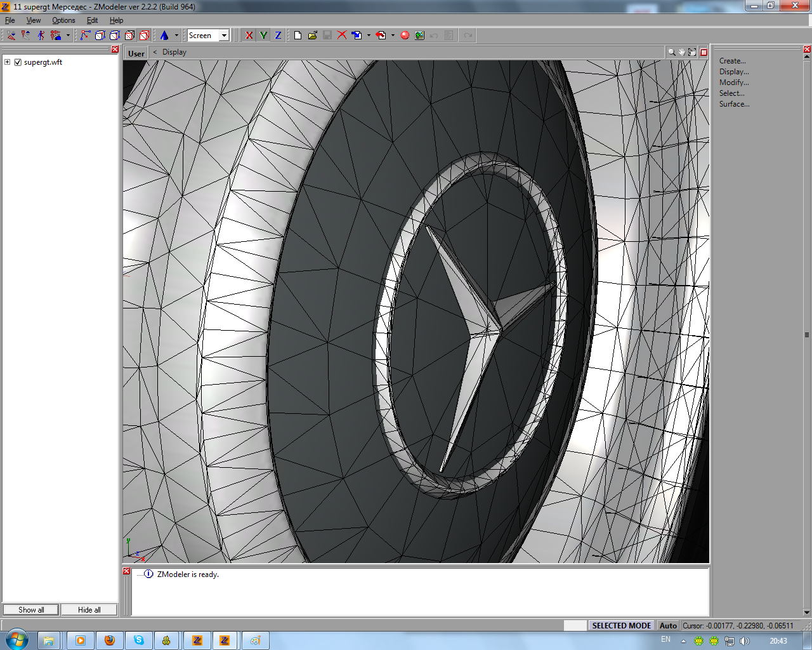Toggle supergt.wft visibility checkbox
Viewport: 812px width, 650px height.
(x=18, y=62)
